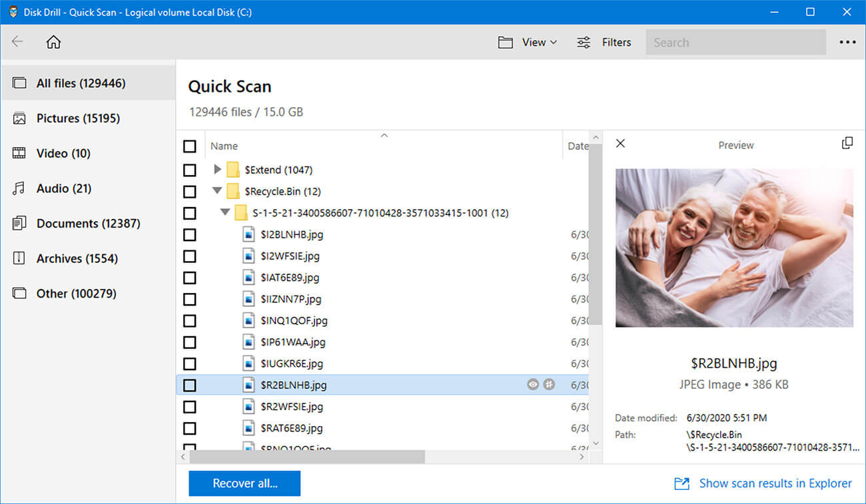Click the Home navigation icon
Image resolution: width=866 pixels, height=504 pixels.
(x=53, y=41)
